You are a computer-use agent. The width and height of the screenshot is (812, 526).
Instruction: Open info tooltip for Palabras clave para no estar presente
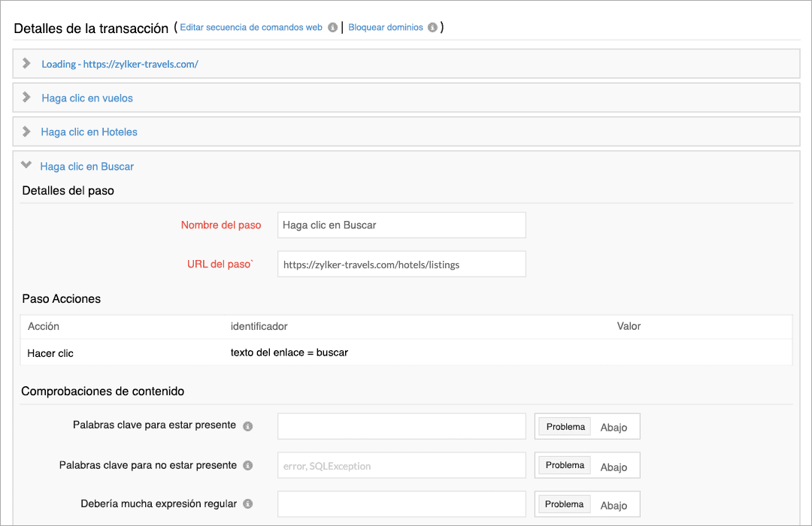point(250,465)
